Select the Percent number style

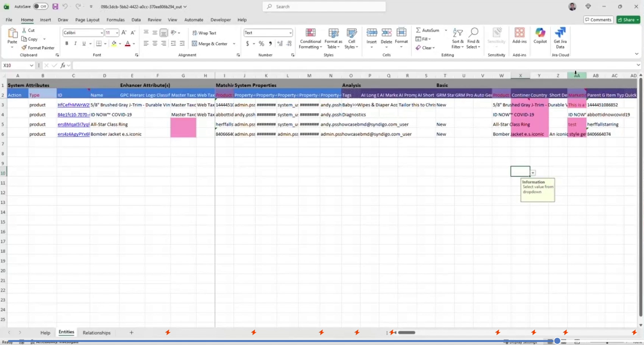(261, 44)
